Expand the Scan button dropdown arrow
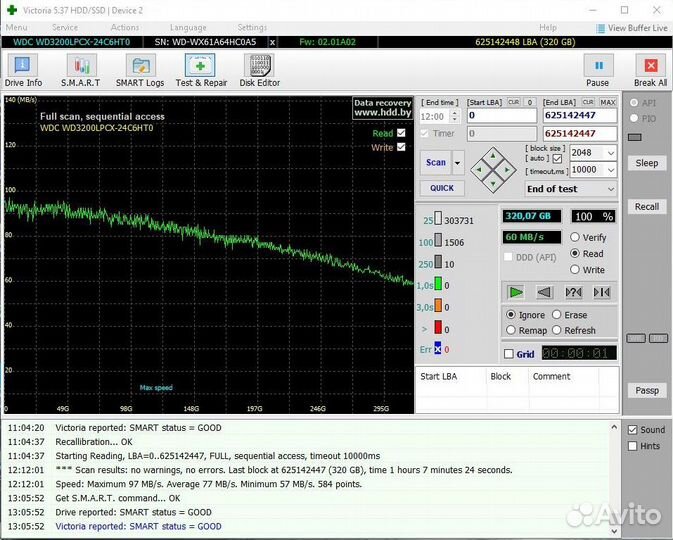The height and width of the screenshot is (540, 673). point(458,162)
